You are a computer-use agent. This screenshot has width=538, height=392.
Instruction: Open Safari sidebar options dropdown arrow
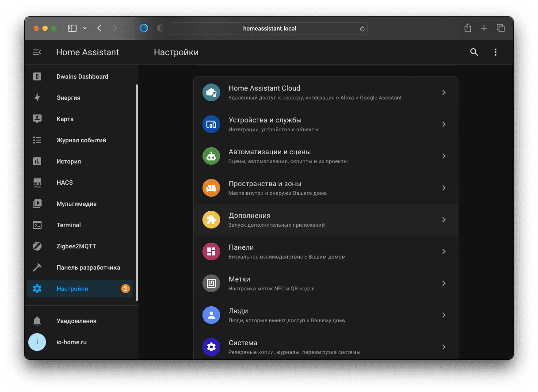coord(84,28)
